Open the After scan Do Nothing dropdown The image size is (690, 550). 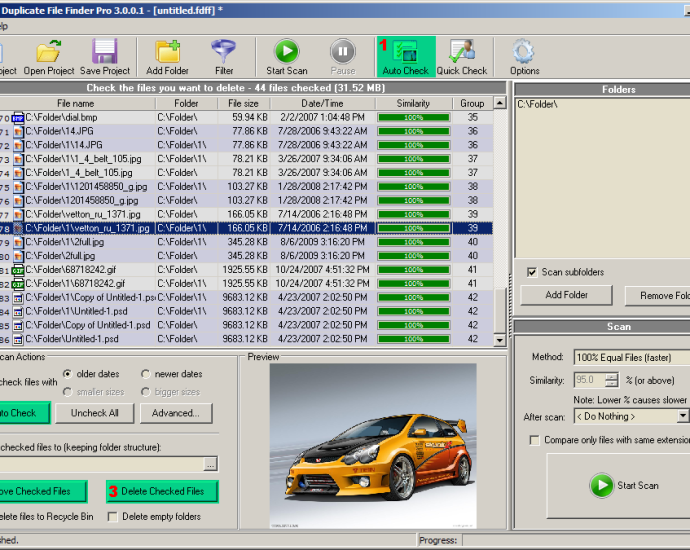(631, 416)
